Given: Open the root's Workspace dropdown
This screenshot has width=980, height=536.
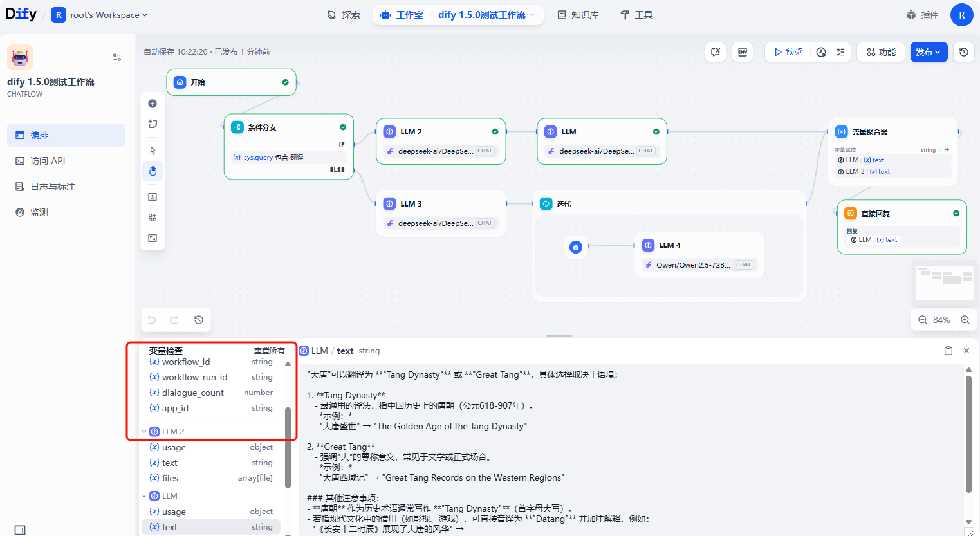Looking at the screenshot, I should (100, 14).
